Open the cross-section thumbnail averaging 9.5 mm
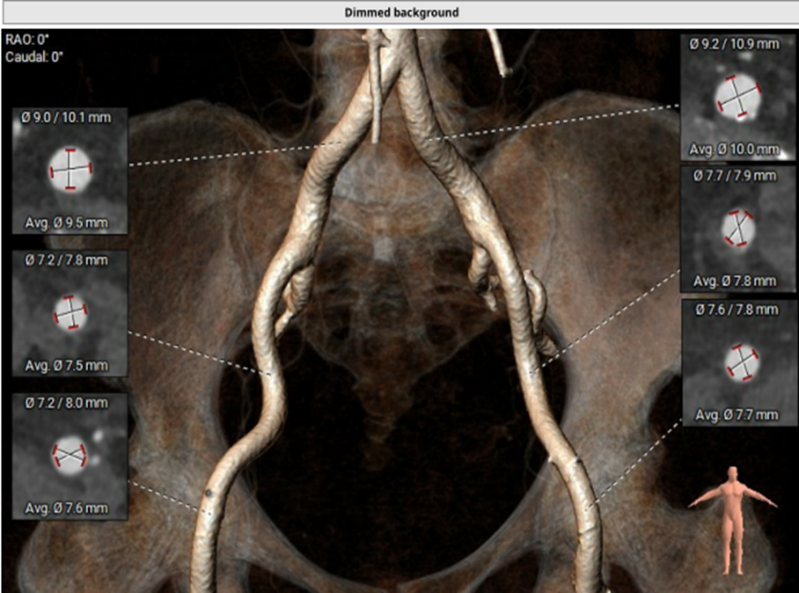799x593 pixels. pyautogui.click(x=70, y=171)
